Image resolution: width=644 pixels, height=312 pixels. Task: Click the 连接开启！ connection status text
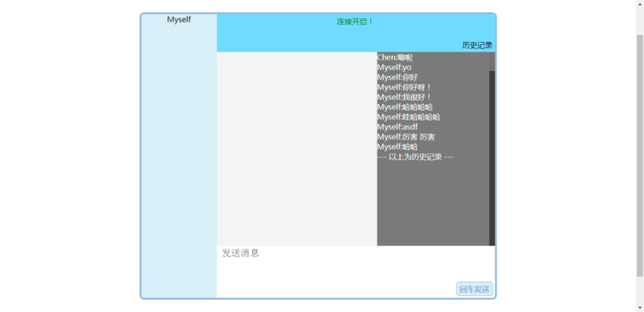(356, 22)
